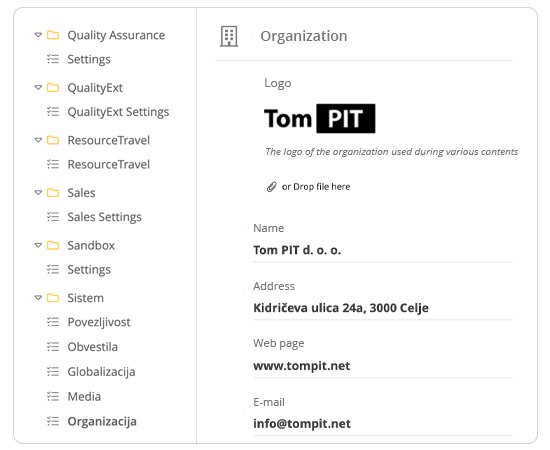This screenshot has width=550, height=450.
Task: Click the Tom PIT logo image
Action: coord(320,119)
